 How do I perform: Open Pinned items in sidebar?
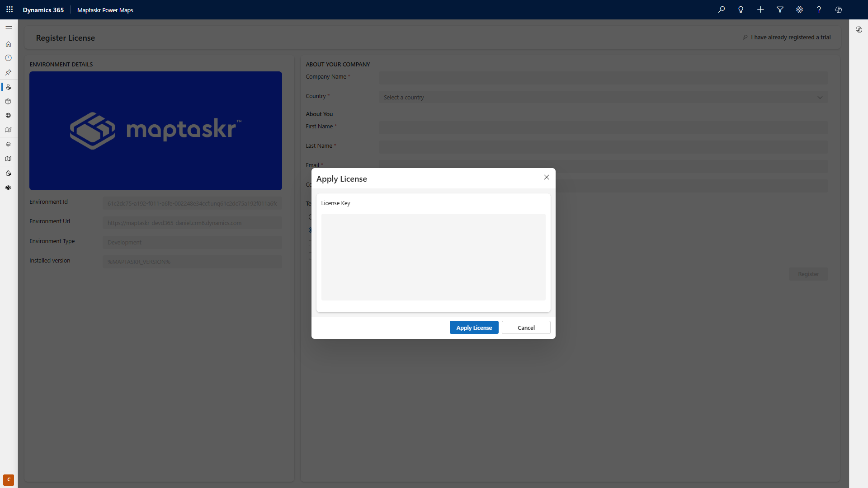[9, 73]
